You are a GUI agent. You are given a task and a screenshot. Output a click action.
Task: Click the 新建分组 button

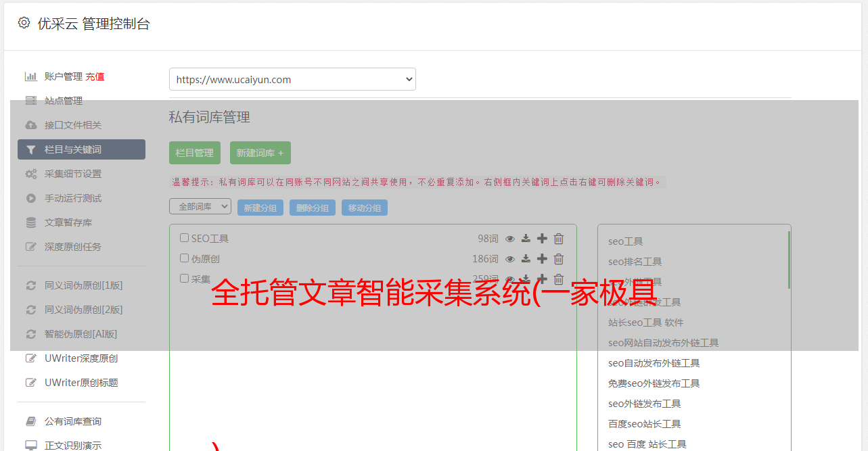coord(260,208)
